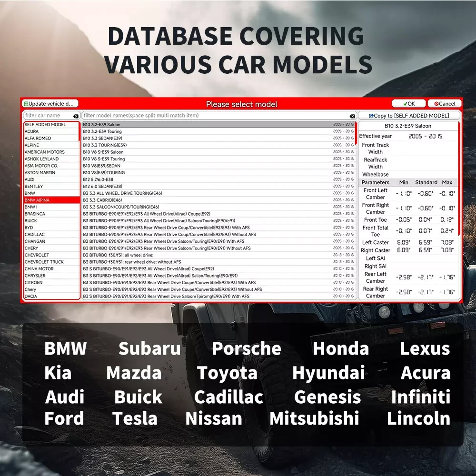The image size is (476, 476).
Task: Click the model list red scrollbar
Action: tap(356, 133)
